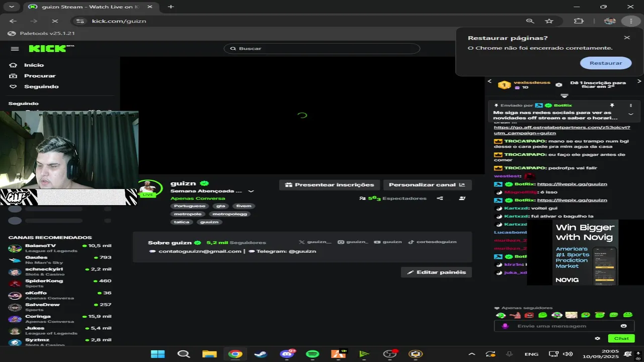The height and width of the screenshot is (362, 644).
Task: Open BaianoTV recommended channel
Action: pyautogui.click(x=60, y=248)
